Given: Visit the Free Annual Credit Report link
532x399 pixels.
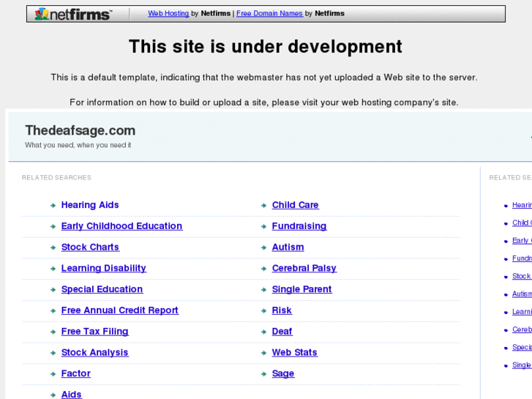Looking at the screenshot, I should pos(120,310).
